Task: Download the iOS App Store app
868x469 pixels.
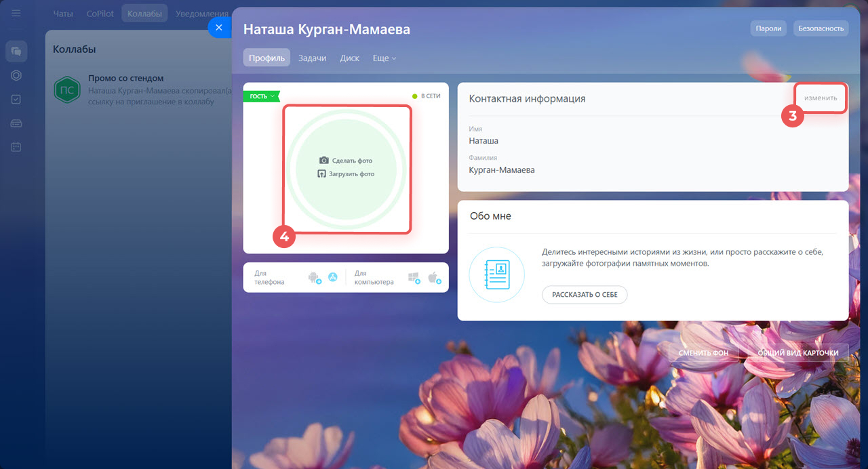Action: tap(333, 277)
